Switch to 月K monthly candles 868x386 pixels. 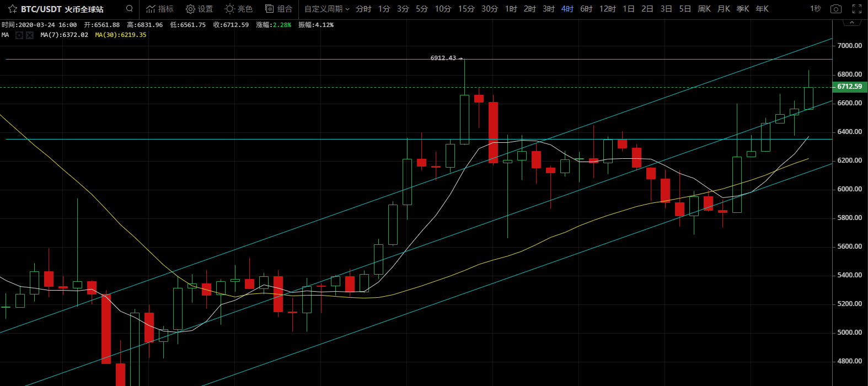(724, 9)
